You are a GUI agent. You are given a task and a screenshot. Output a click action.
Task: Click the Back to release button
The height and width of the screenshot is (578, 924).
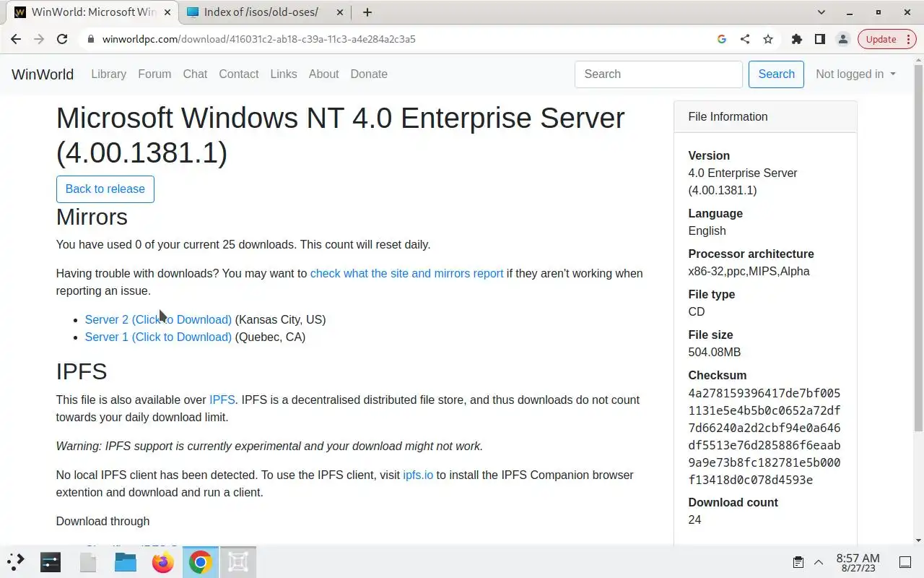pyautogui.click(x=105, y=189)
